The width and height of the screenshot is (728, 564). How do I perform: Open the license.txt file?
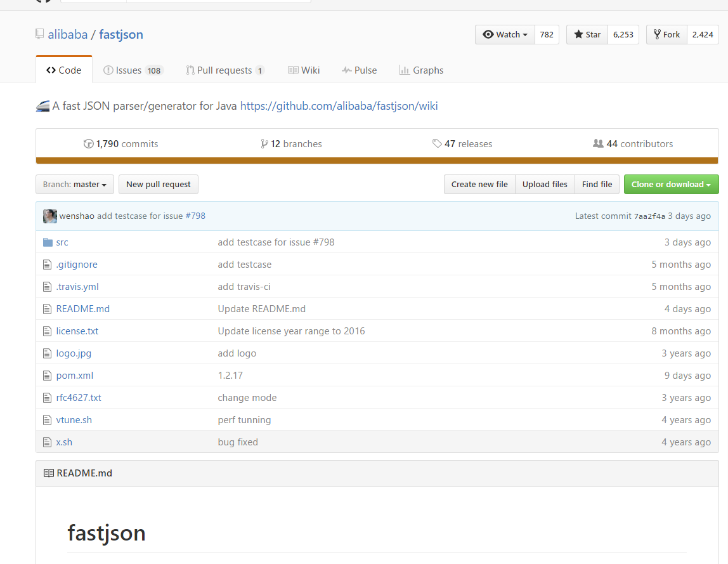pos(77,331)
